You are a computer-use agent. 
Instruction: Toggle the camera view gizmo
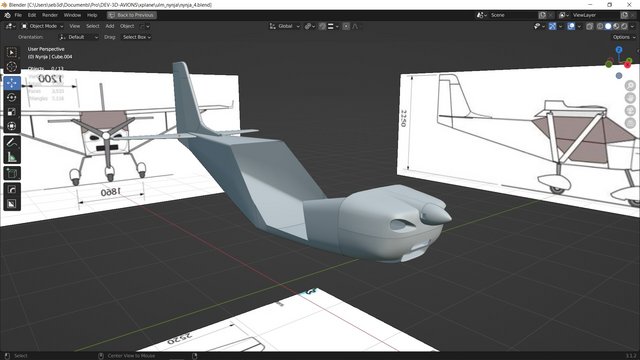pyautogui.click(x=631, y=111)
